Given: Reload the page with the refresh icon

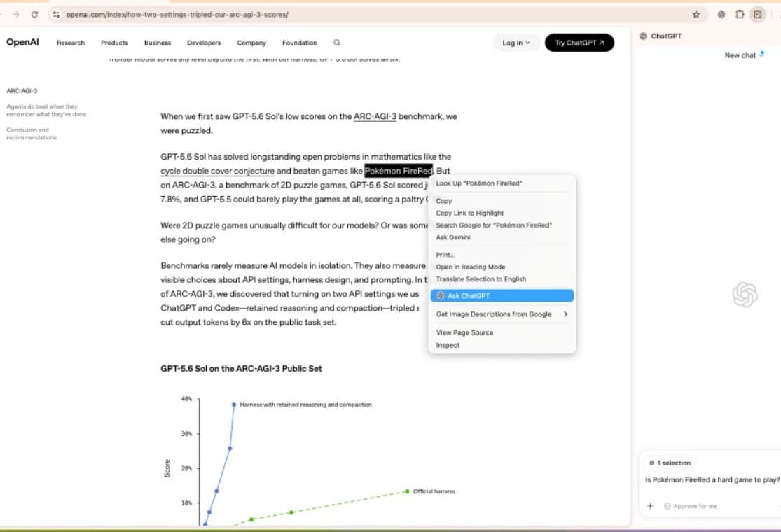Looking at the screenshot, I should pos(34,15).
